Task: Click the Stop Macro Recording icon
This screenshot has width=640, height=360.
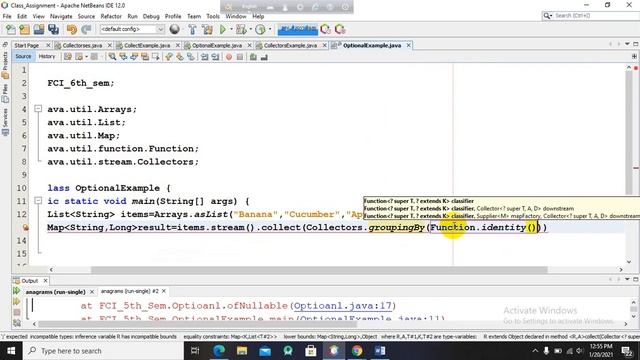Action: [240, 57]
